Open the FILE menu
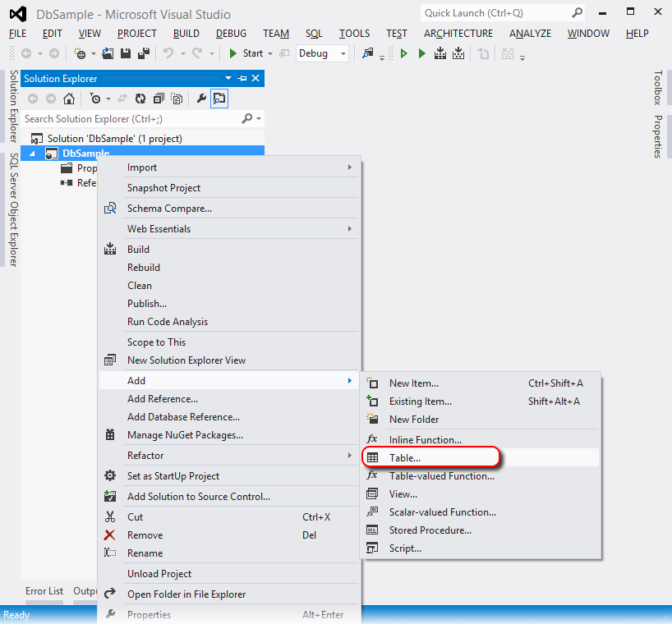Screen dimensions: 672x624 (17, 34)
